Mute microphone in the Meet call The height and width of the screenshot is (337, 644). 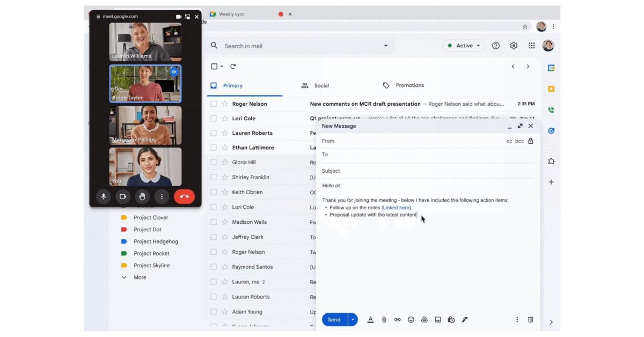(x=104, y=196)
